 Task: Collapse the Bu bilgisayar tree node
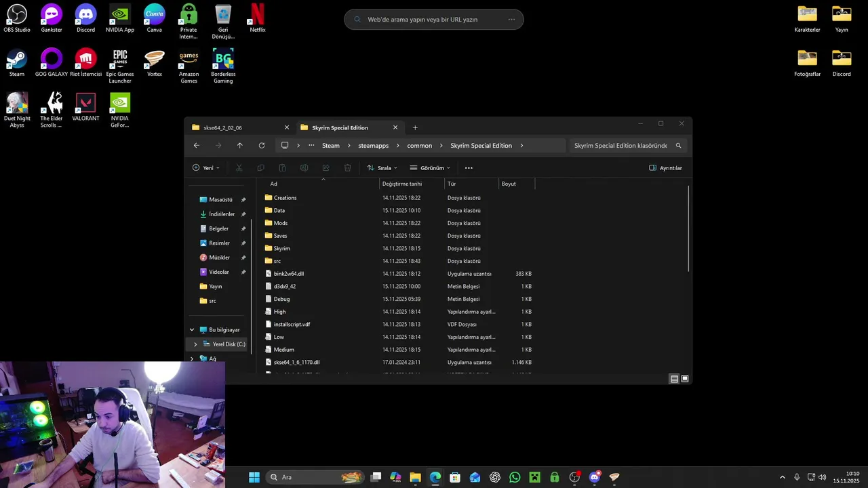[192, 330]
